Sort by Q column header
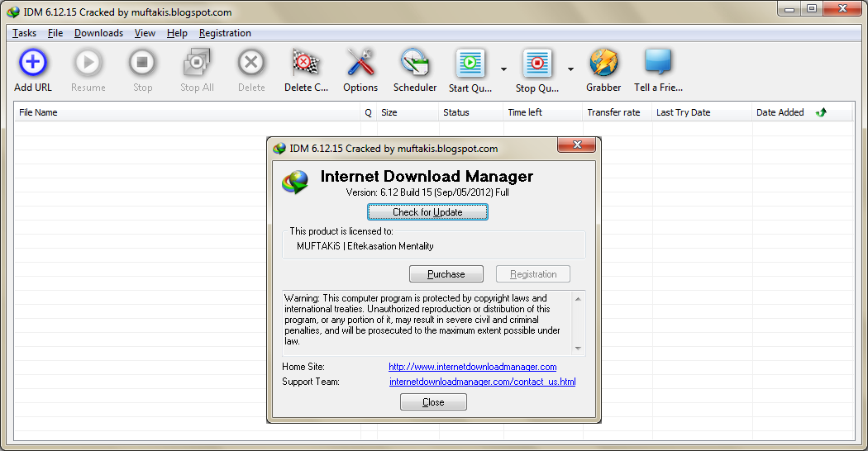The height and width of the screenshot is (451, 868). pyautogui.click(x=369, y=112)
